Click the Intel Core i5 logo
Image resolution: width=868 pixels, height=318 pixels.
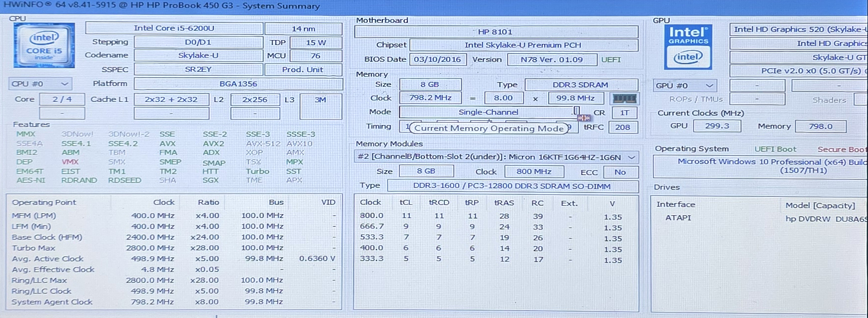[44, 45]
